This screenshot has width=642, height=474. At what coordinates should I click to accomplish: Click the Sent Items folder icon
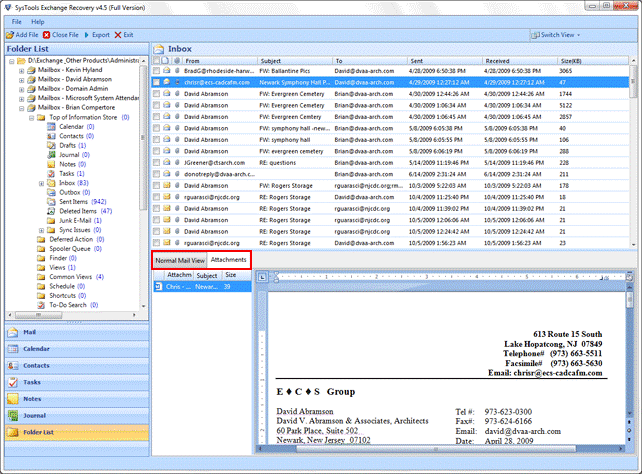point(51,202)
